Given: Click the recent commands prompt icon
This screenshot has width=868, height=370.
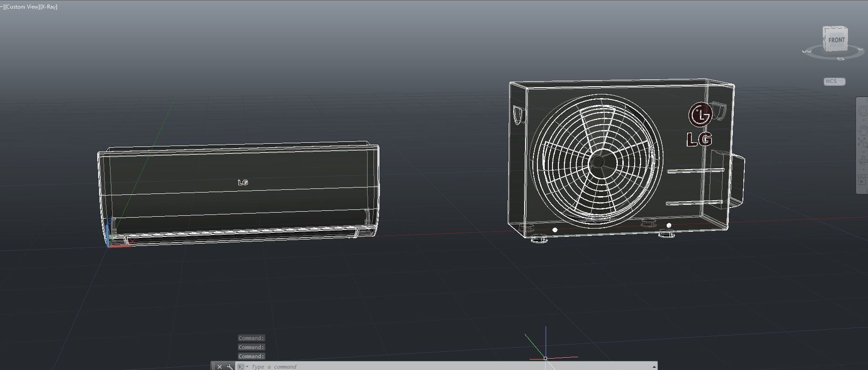Looking at the screenshot, I should 240,366.
